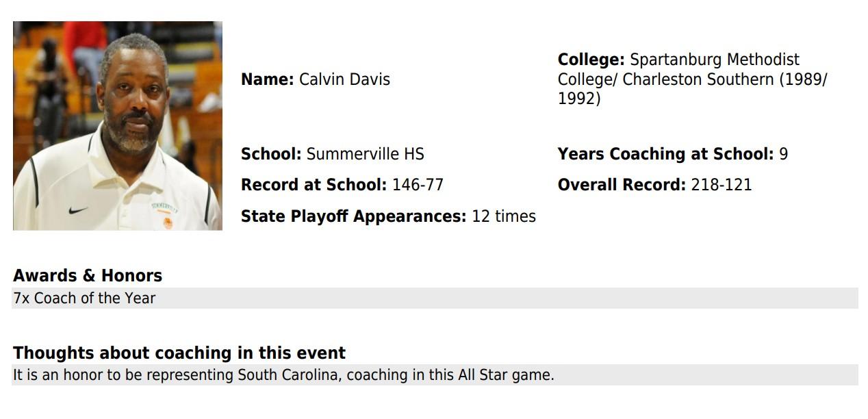Click the School: Summerville HS field
The image size is (868, 419).
pyautogui.click(x=333, y=154)
